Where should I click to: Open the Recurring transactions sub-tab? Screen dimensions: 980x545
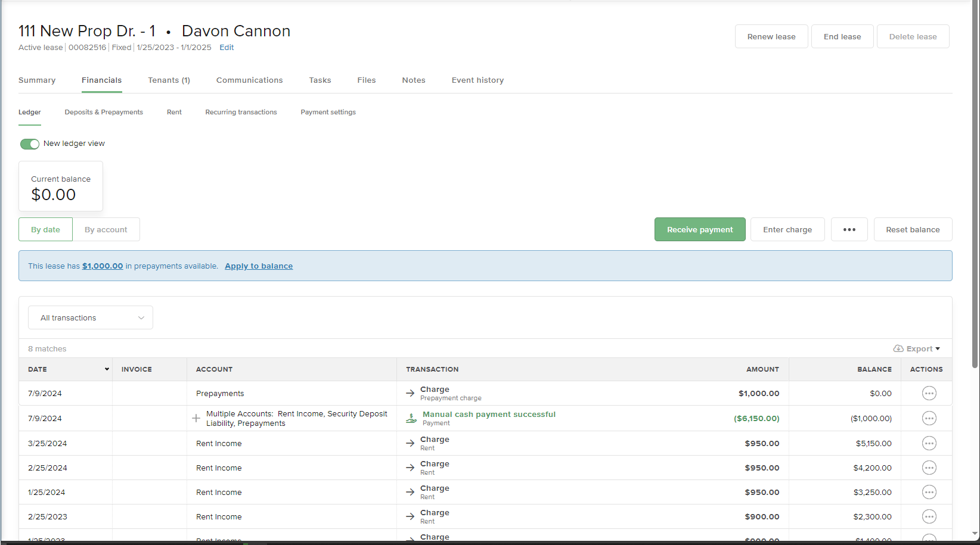[x=241, y=112]
